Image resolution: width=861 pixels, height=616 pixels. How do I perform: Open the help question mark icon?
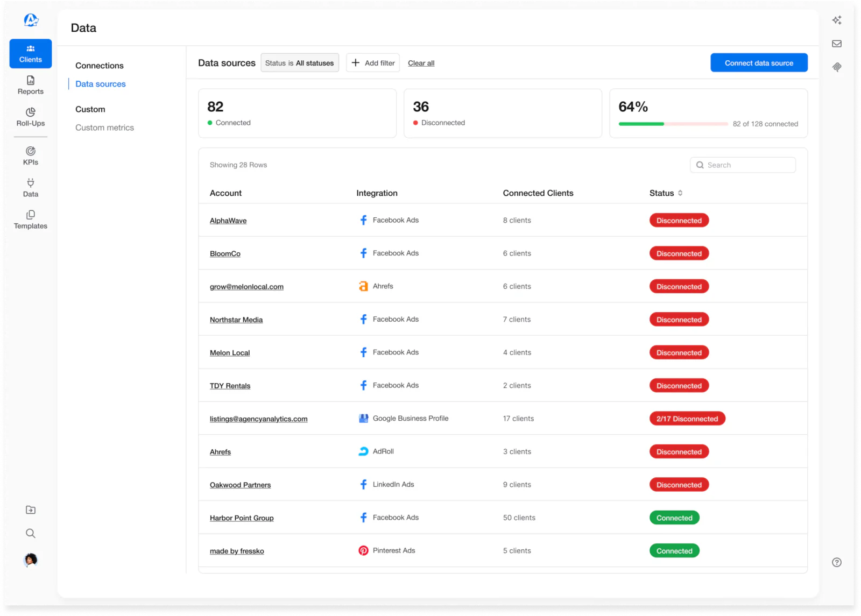click(x=837, y=562)
